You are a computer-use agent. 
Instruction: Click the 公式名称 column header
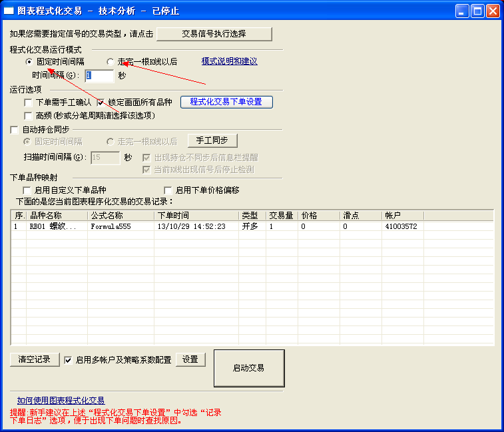pyautogui.click(x=121, y=216)
